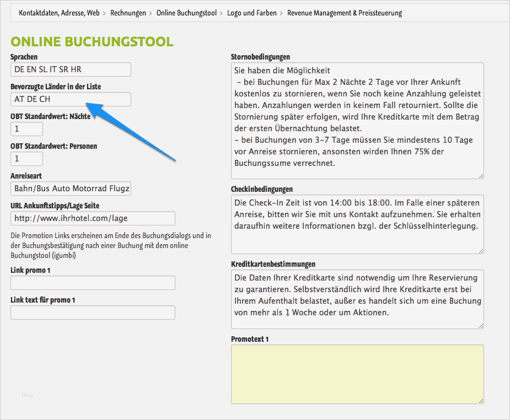Go to Revenue Management & Preissteuerung
Viewport: 510px width, 420px height.
[345, 12]
